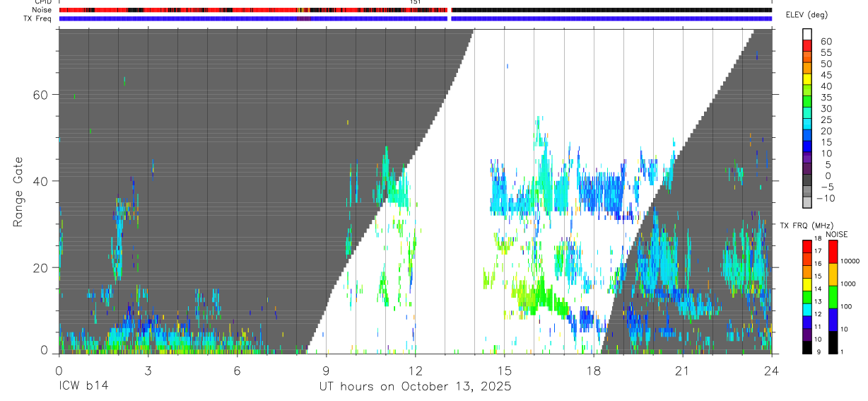Click the x-axis tick label 12
The height and width of the screenshot is (401, 868).
pyautogui.click(x=415, y=371)
